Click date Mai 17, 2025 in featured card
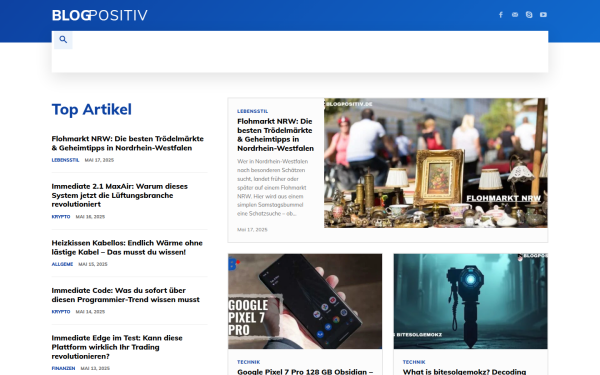The width and height of the screenshot is (600, 375). 252,230
